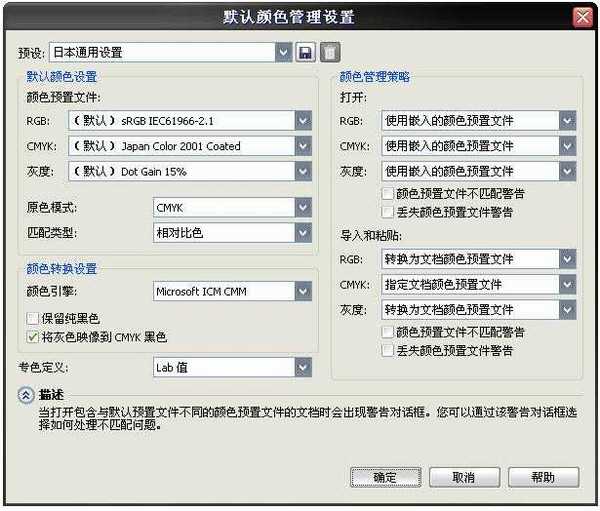The height and width of the screenshot is (511, 600).
Task: Open the 打开 RGB policy dropdown
Action: [x=567, y=121]
